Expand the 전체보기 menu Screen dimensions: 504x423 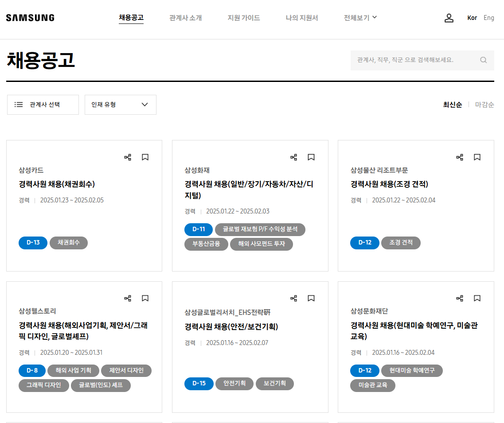point(360,18)
